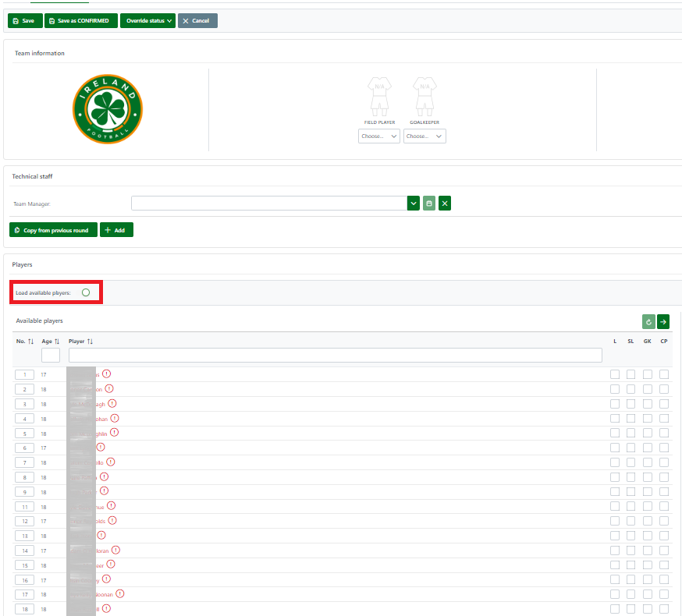Enable the CP checkbox for player 3
Screen dimensions: 682x616
pyautogui.click(x=664, y=404)
